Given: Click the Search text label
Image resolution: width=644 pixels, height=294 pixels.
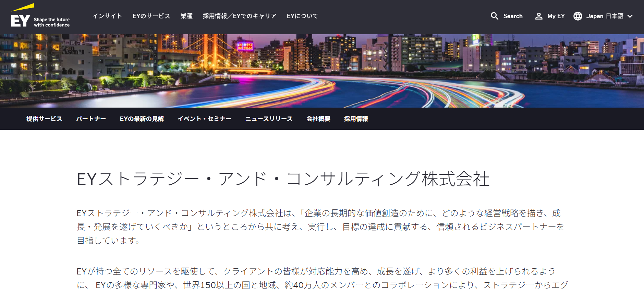Looking at the screenshot, I should point(513,16).
